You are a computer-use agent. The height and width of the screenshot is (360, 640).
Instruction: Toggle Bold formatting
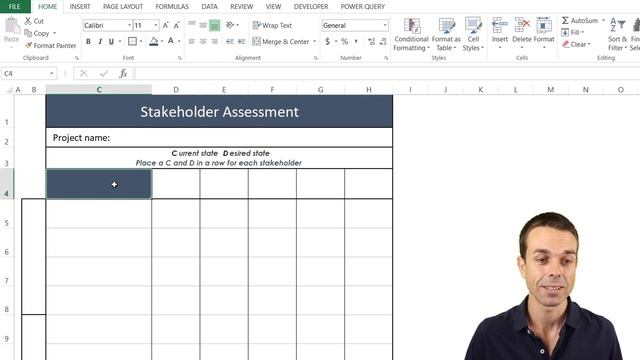click(x=88, y=41)
